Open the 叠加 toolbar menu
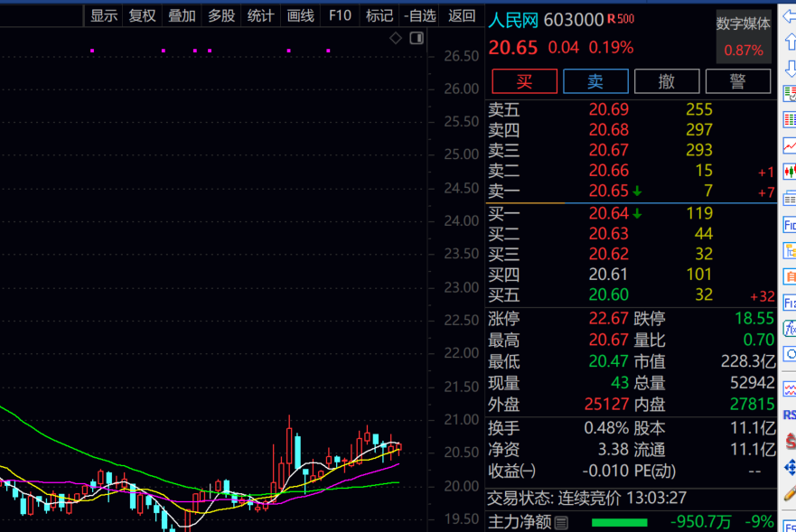796x532 pixels. coord(182,15)
